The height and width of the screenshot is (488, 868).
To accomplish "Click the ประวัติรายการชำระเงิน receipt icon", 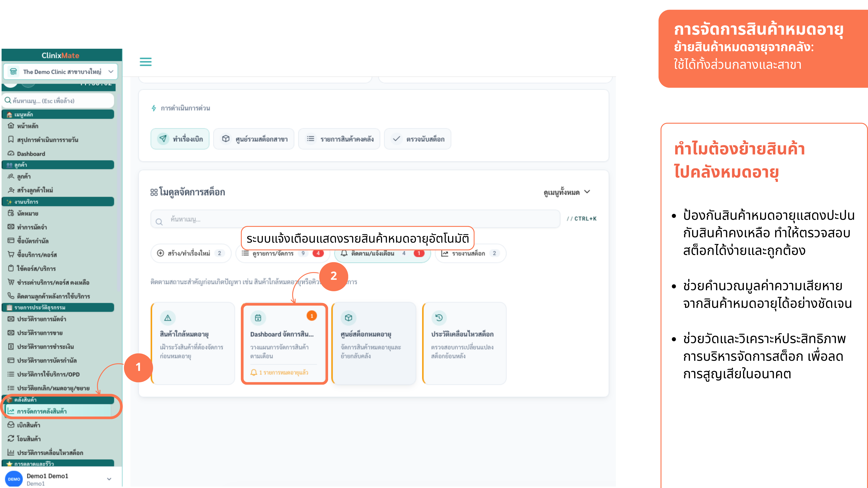I will tap(11, 347).
